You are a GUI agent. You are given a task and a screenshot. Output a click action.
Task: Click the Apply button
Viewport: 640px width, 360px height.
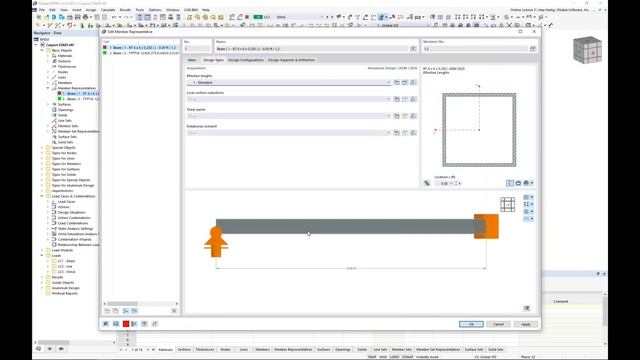point(526,324)
